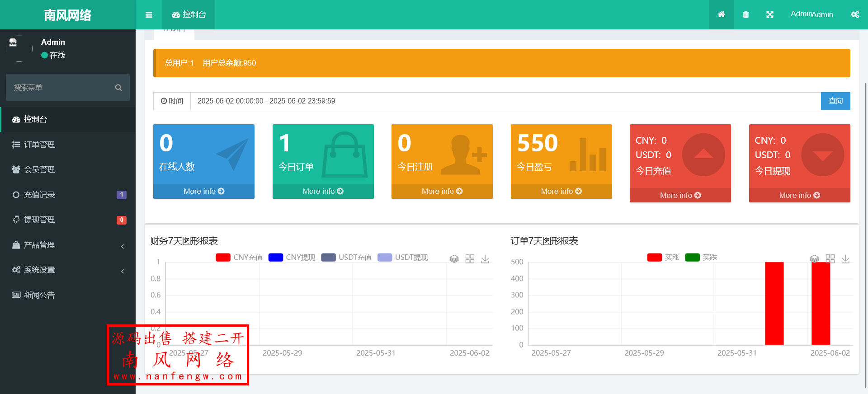The image size is (868, 394).
Task: Switch finance chart to tiled view
Action: 470,259
